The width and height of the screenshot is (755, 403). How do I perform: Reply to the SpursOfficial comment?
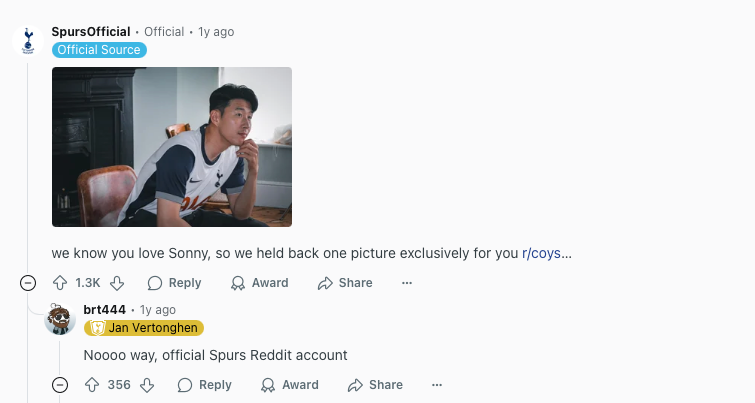point(174,283)
